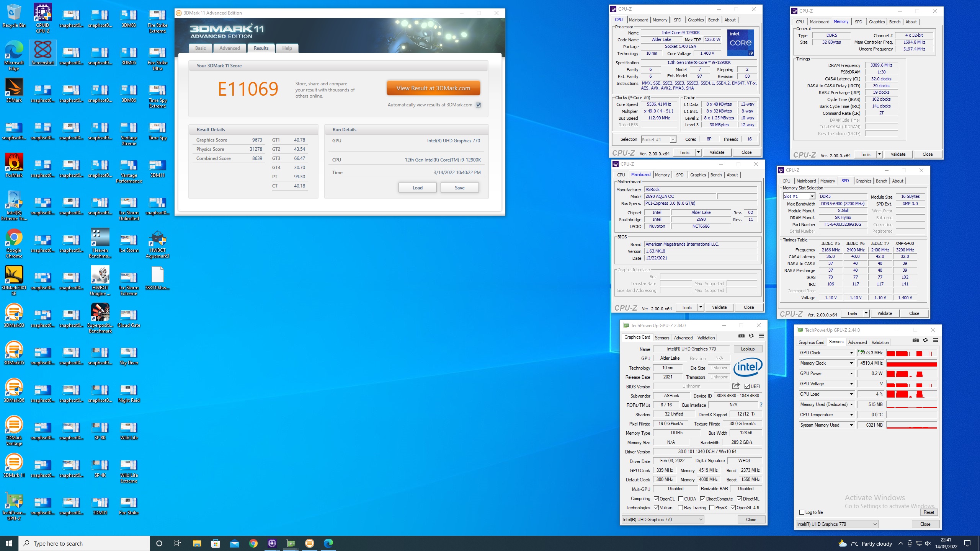The width and height of the screenshot is (980, 551).
Task: Open Task View on taskbar
Action: (178, 543)
